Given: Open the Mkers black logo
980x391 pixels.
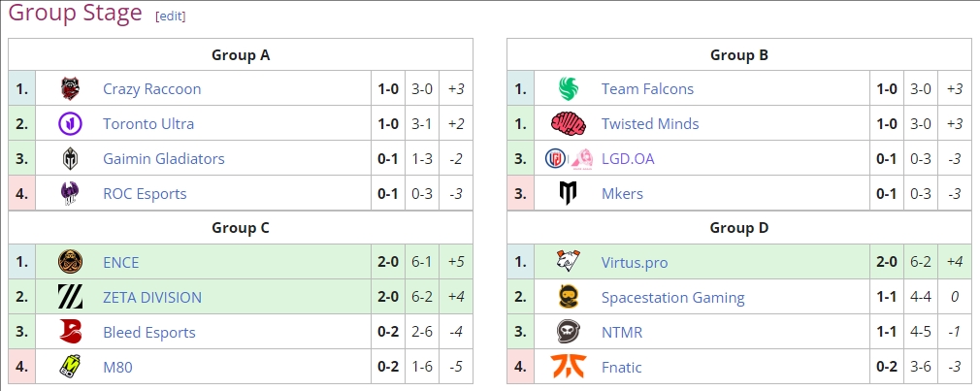Looking at the screenshot, I should tap(569, 194).
